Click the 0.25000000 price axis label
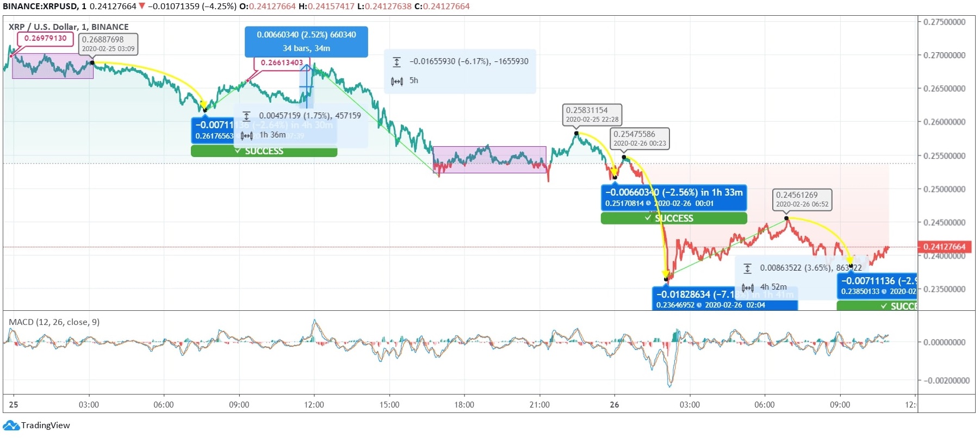This screenshot has width=980, height=438. [944, 189]
